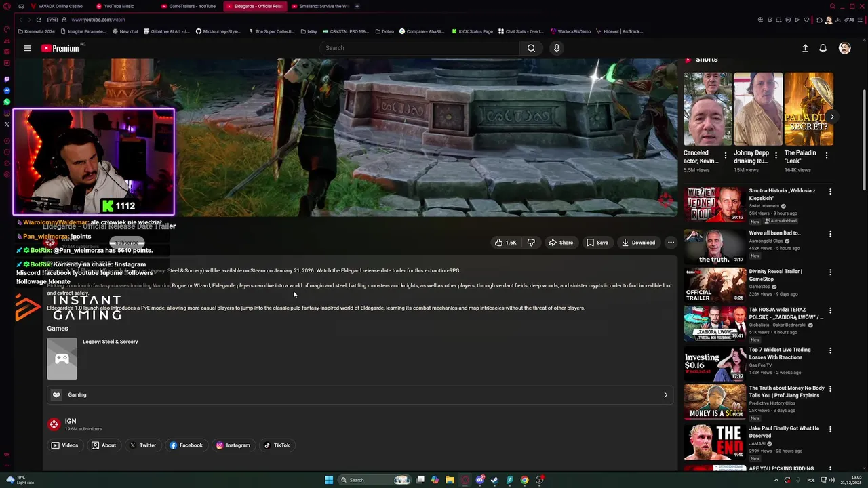Expand the Gaming category row arrow

(x=665, y=394)
